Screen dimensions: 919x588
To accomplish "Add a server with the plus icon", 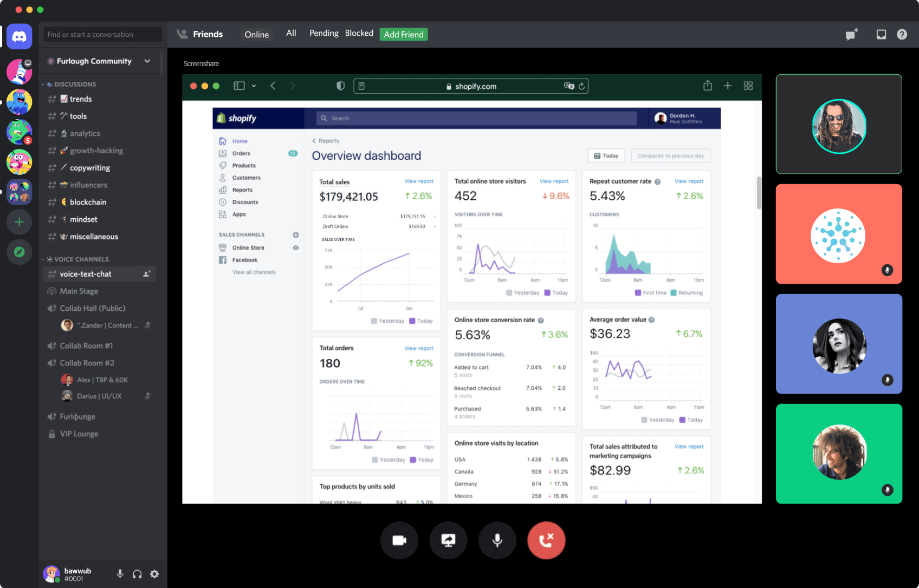I will coord(20,222).
